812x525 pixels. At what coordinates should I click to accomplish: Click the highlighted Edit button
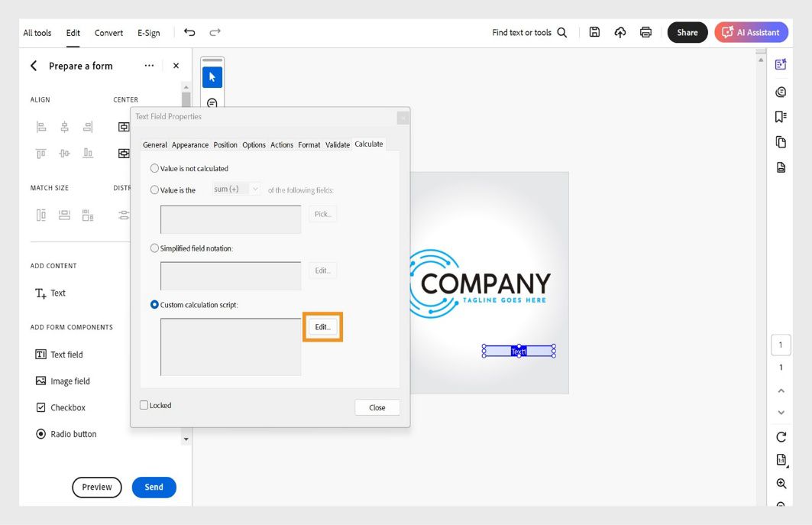322,326
